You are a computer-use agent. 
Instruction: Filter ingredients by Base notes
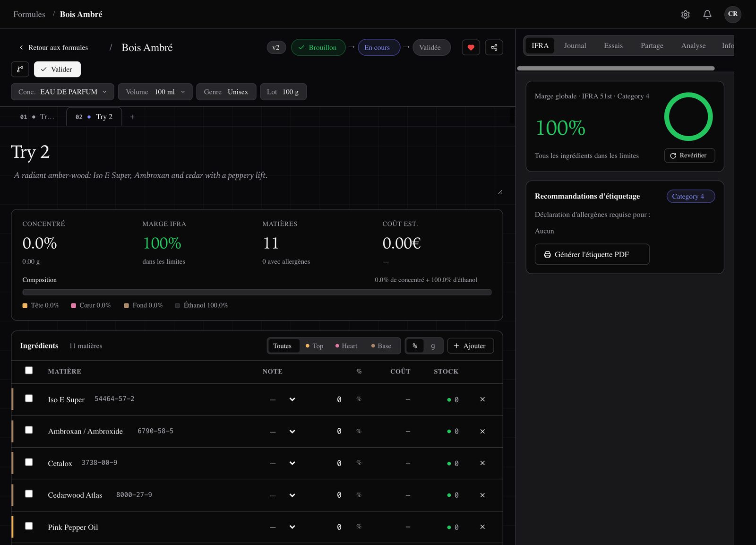[x=381, y=346]
